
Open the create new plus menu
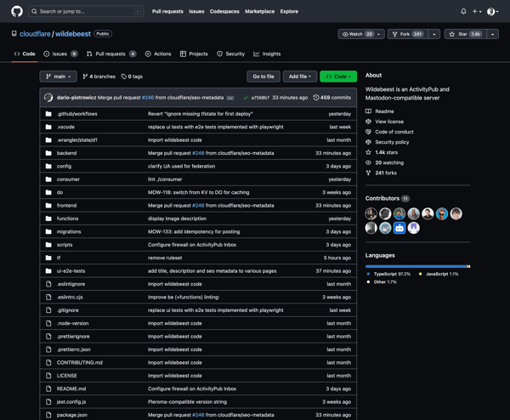(477, 11)
